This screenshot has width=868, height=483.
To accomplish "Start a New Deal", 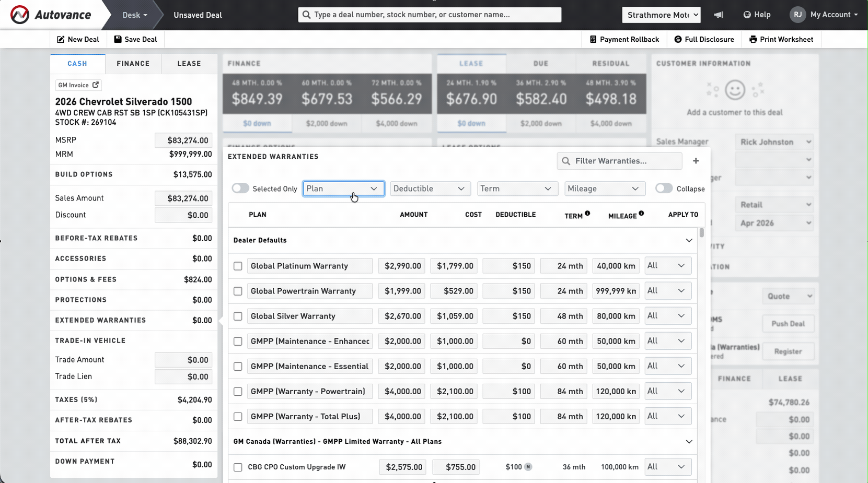I will 78,39.
